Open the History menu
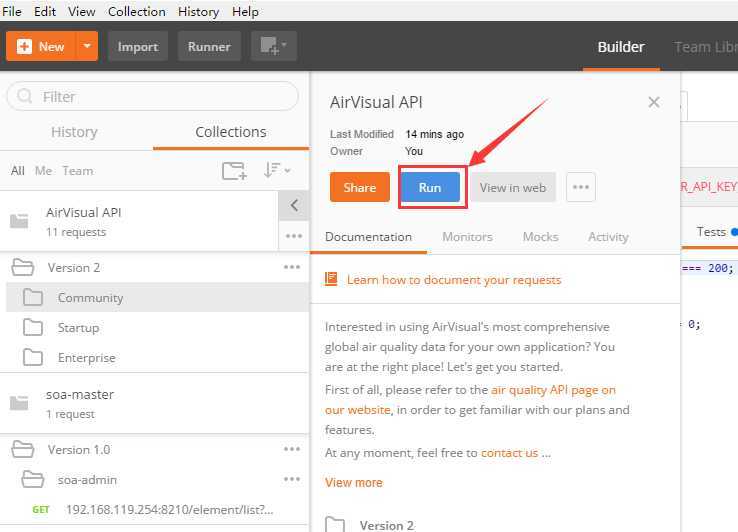This screenshot has height=532, width=738. [x=198, y=11]
